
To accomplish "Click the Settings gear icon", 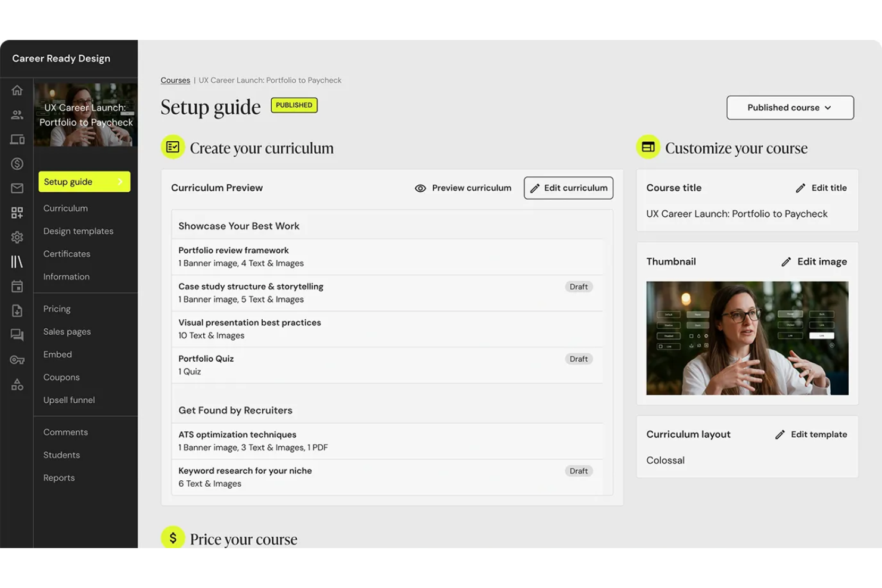I will coord(17,237).
